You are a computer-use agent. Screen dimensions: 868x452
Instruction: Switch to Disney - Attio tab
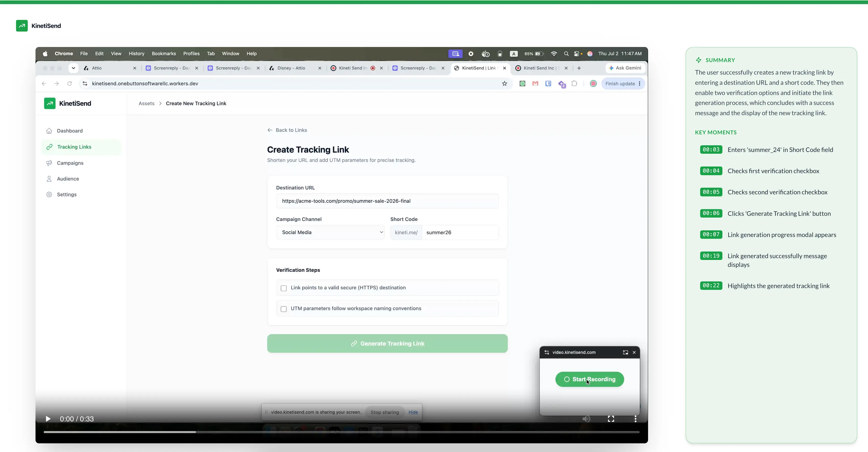[x=295, y=68]
